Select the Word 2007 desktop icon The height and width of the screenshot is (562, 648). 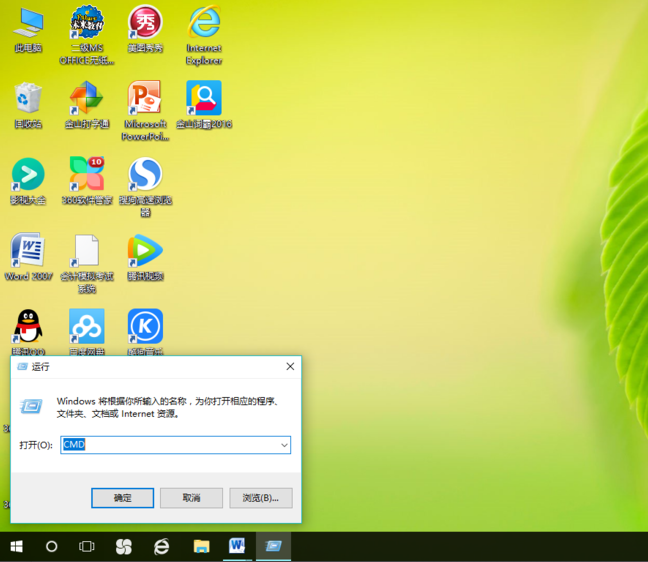pos(28,251)
